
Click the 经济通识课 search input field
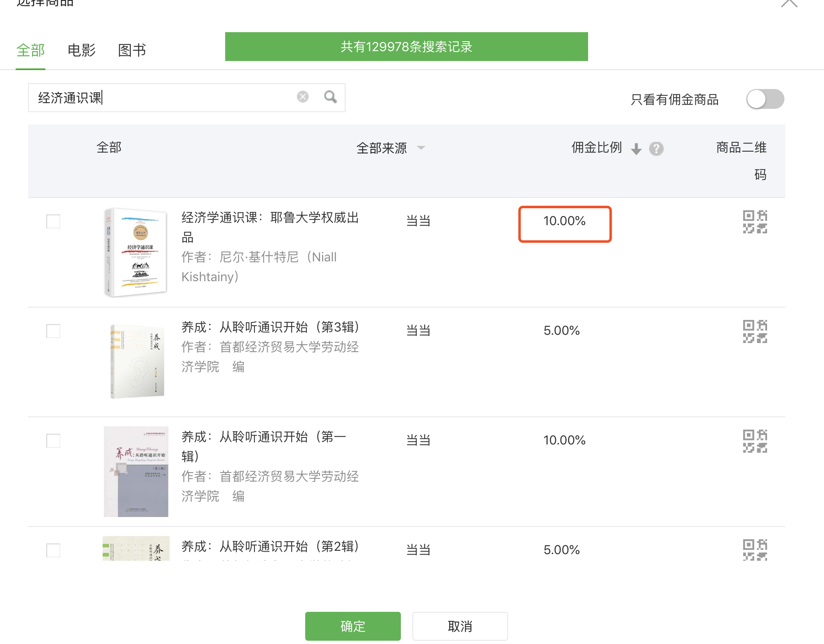[165, 98]
